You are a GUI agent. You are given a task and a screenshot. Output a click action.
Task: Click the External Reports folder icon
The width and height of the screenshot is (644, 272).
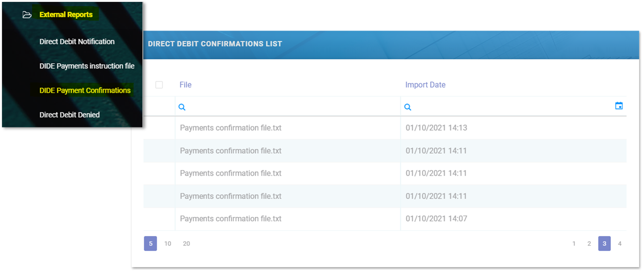[27, 15]
